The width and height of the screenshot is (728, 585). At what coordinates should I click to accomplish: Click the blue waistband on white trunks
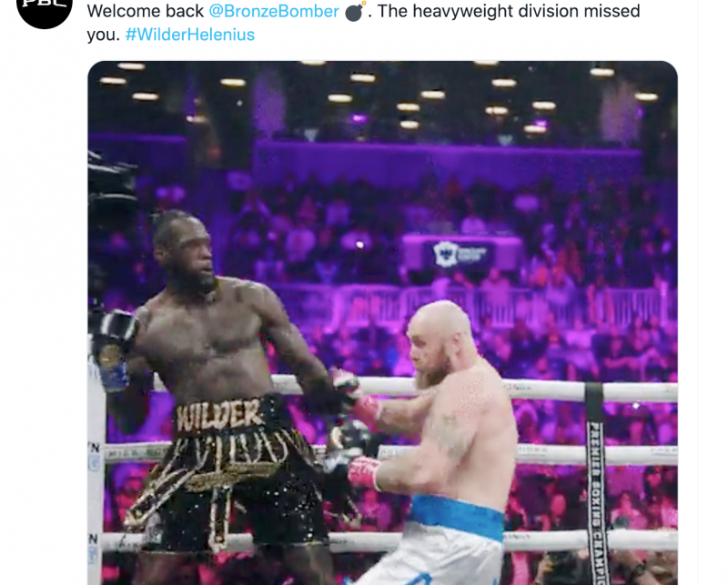tap(456, 515)
